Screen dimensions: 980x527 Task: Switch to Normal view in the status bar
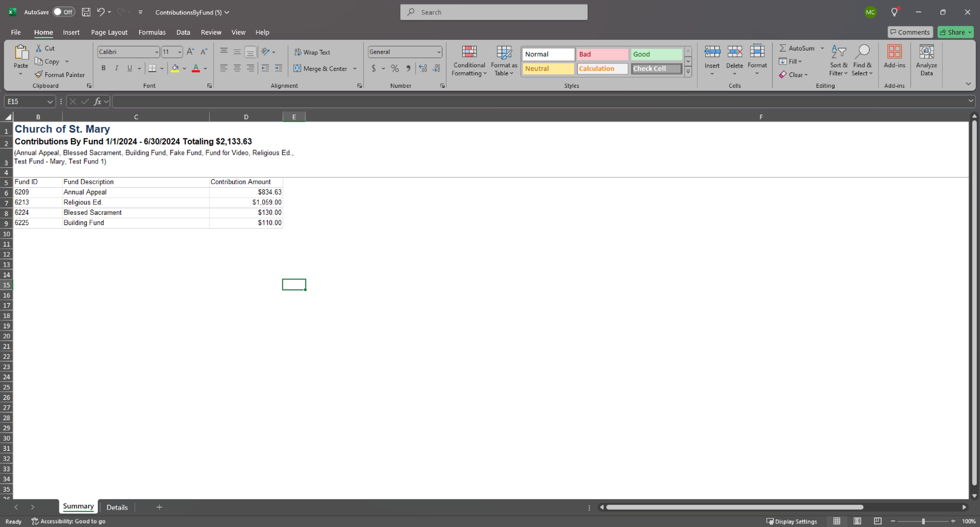click(837, 521)
